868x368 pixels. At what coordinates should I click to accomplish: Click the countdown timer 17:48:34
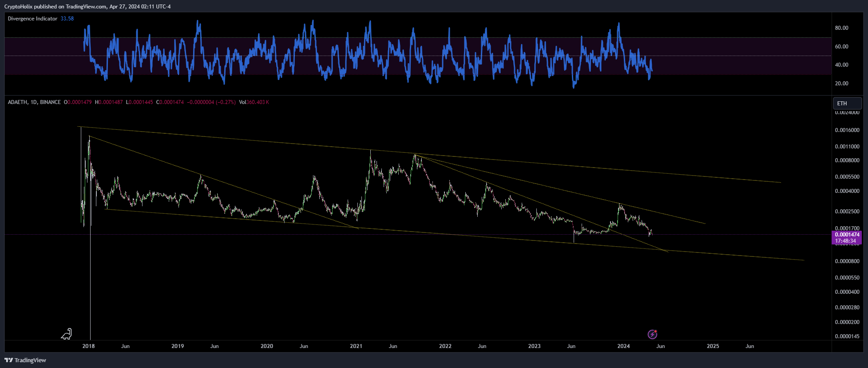coord(845,241)
